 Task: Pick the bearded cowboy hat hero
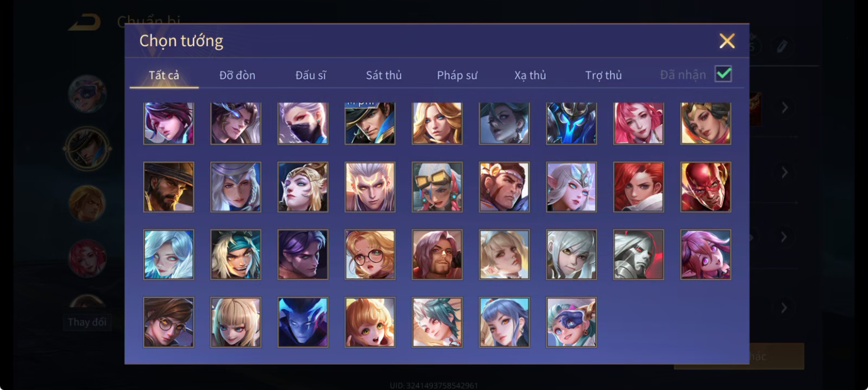[168, 187]
